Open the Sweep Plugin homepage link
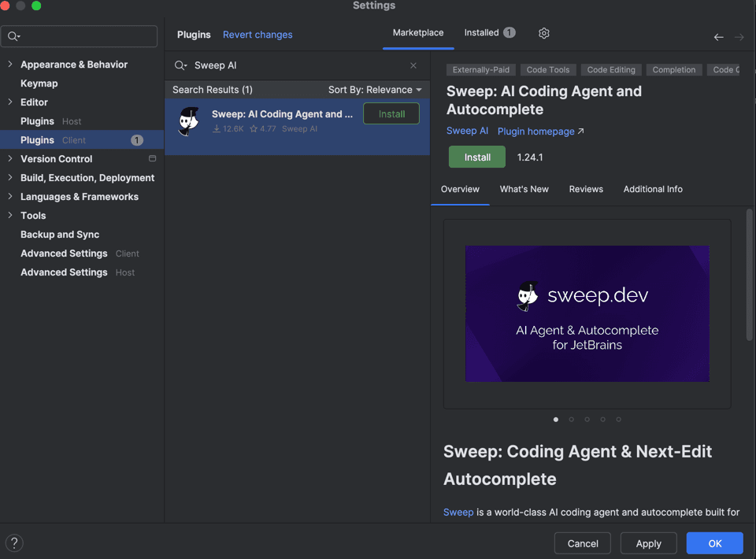Viewport: 756px width, 559px height. click(x=535, y=131)
